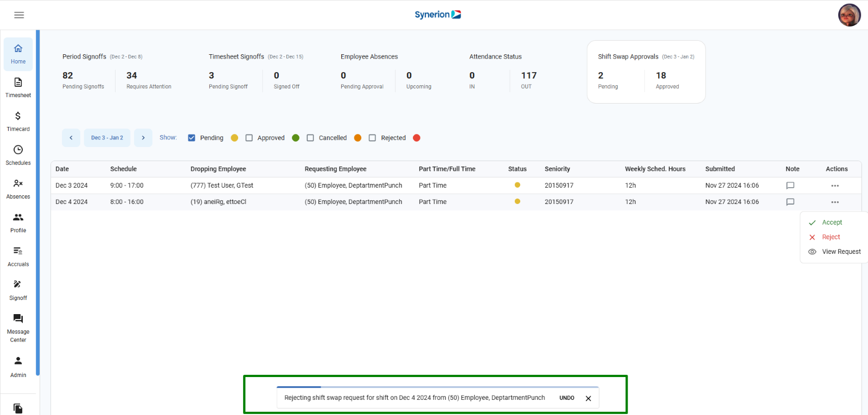Open 0 IN attendance status
This screenshot has width=868, height=415.
pyautogui.click(x=472, y=80)
